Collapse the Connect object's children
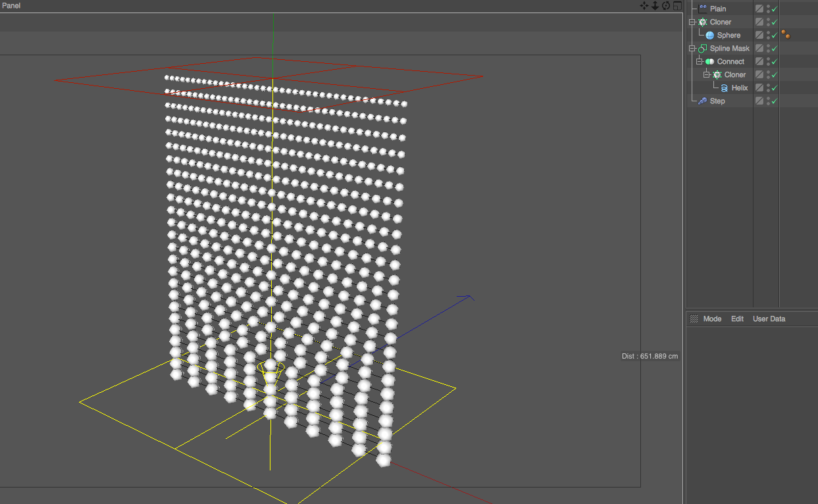This screenshot has width=818, height=504. 700,61
